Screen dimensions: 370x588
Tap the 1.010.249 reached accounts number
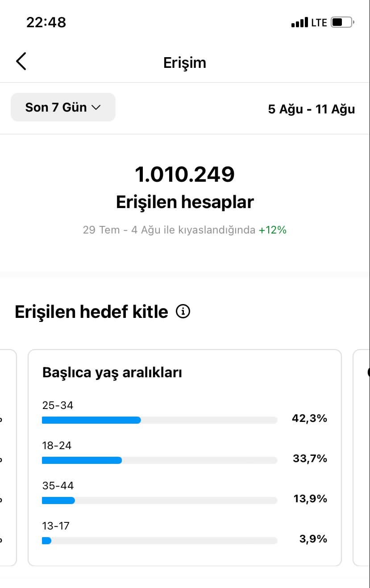click(185, 174)
